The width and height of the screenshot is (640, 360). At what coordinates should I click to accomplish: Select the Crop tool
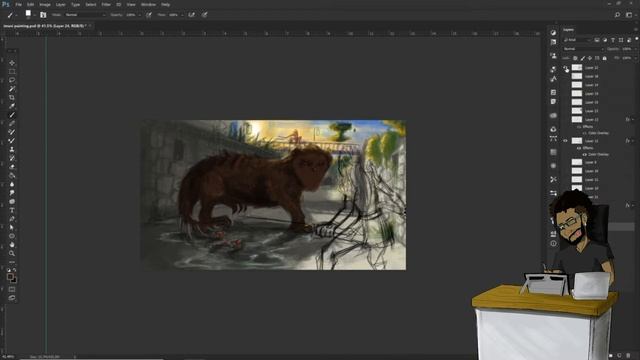[12, 98]
